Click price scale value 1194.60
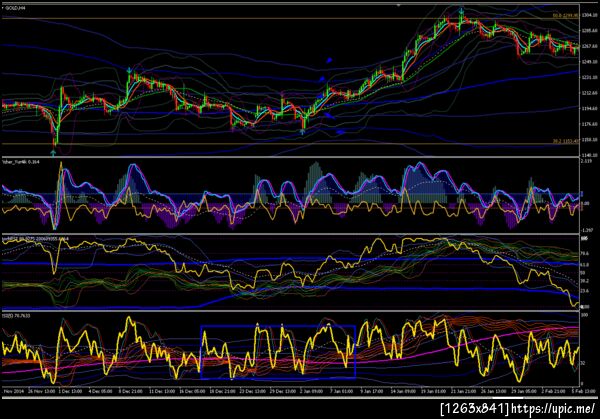Image resolution: width=600 pixels, height=419 pixels. 589,109
